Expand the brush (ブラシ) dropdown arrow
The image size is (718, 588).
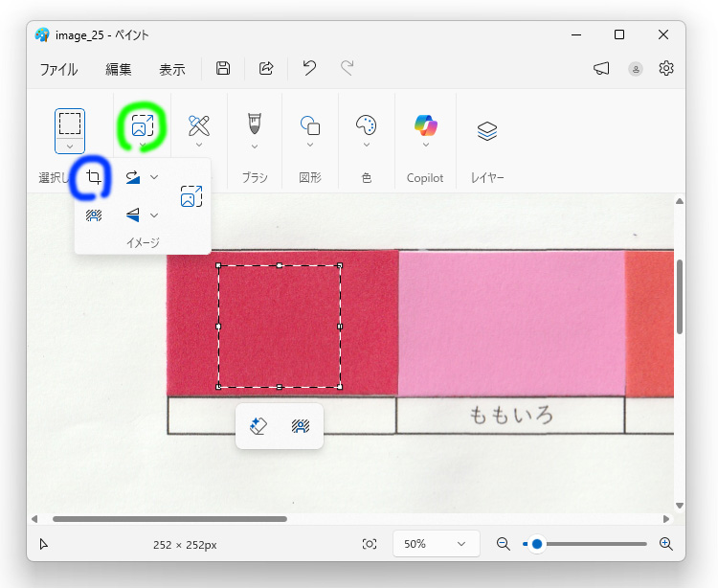255,147
